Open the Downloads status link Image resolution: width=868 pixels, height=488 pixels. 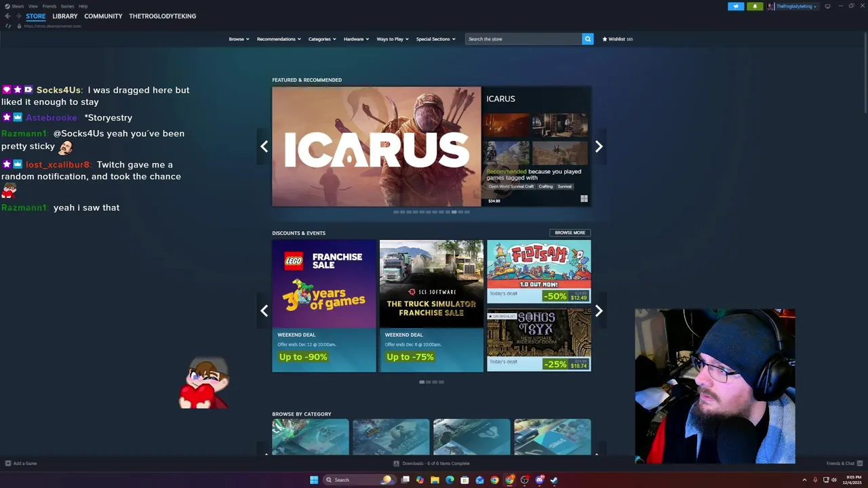coord(431,464)
